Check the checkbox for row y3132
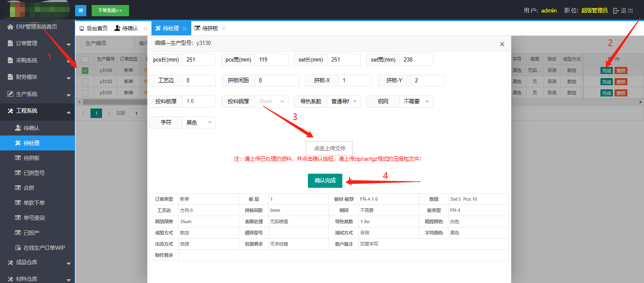The width and height of the screenshot is (644, 283). point(85,81)
